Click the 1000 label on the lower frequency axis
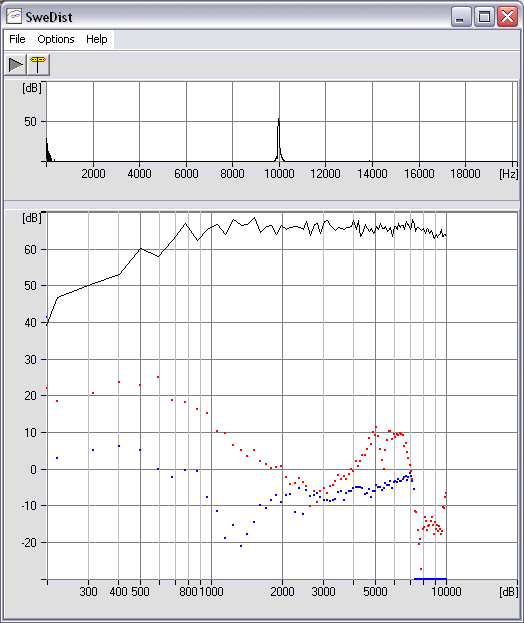 coord(211,591)
